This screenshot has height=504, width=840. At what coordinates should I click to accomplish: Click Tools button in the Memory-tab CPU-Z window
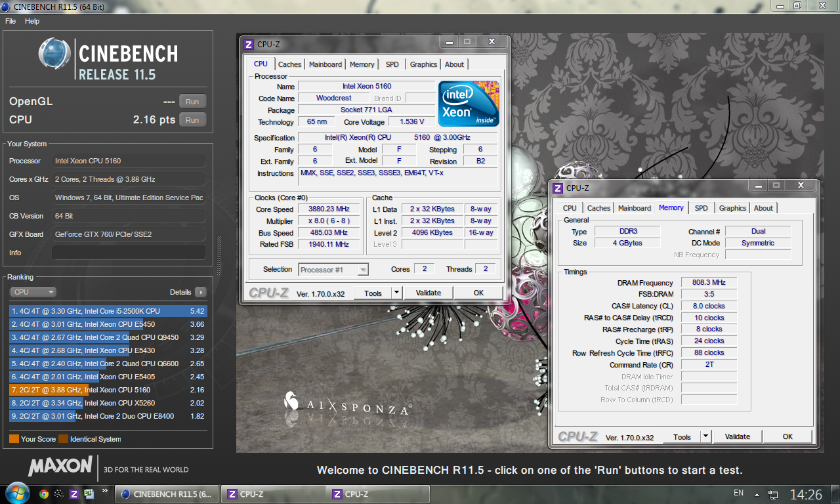(x=682, y=436)
